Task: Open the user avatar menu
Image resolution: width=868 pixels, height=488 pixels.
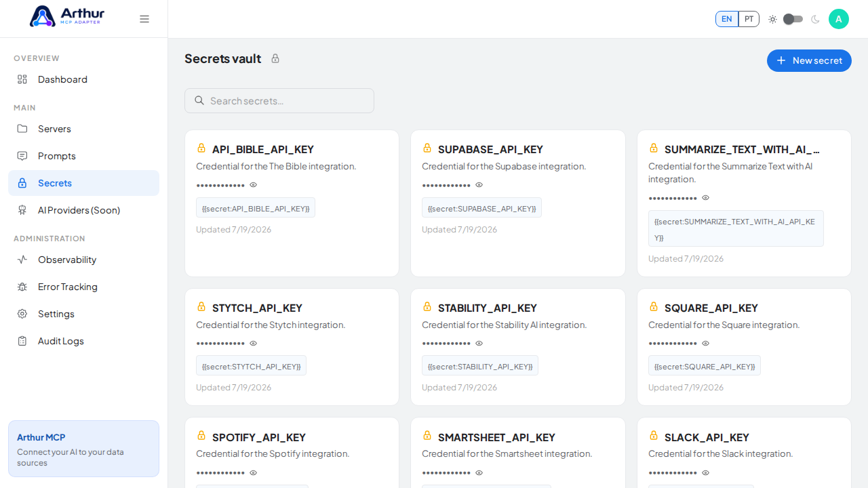Action: (x=839, y=19)
